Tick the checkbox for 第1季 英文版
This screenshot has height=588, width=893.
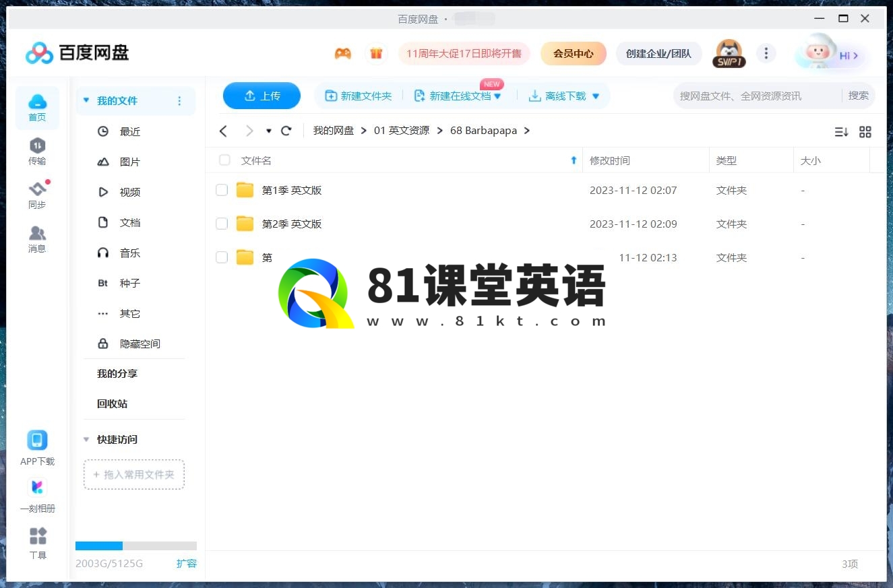222,191
